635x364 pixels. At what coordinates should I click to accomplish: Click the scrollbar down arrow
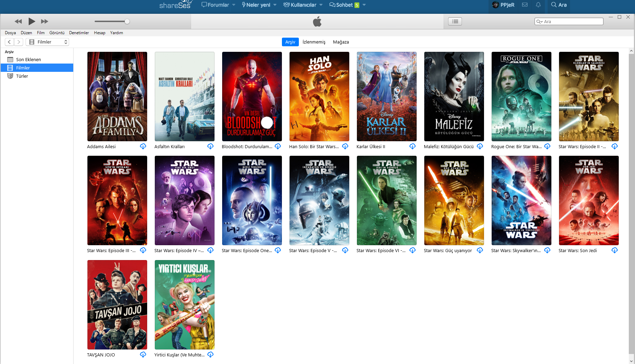click(632, 361)
